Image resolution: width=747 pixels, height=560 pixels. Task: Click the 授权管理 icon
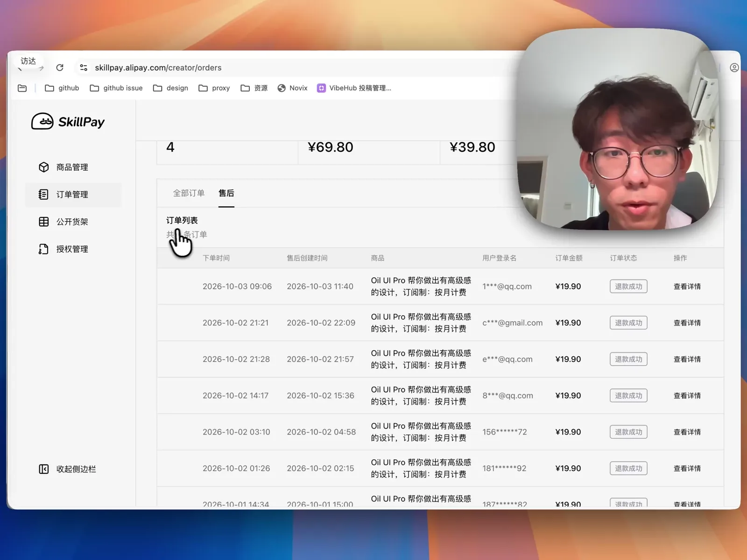(43, 249)
